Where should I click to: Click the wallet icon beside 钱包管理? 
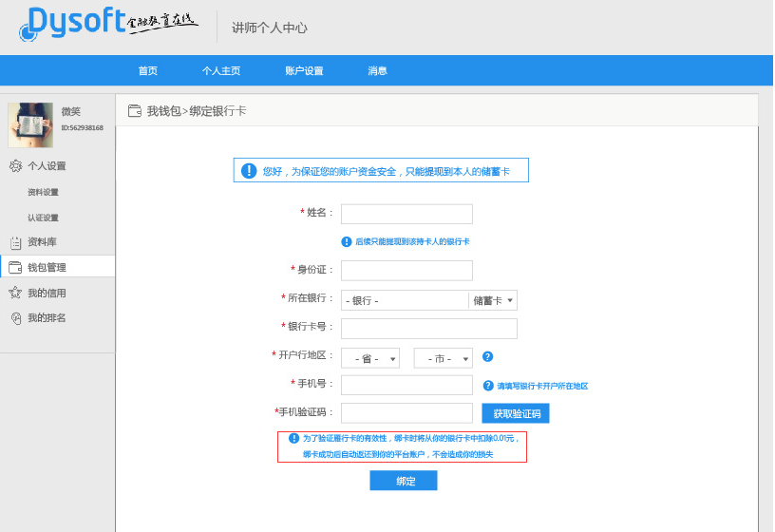coord(15,268)
